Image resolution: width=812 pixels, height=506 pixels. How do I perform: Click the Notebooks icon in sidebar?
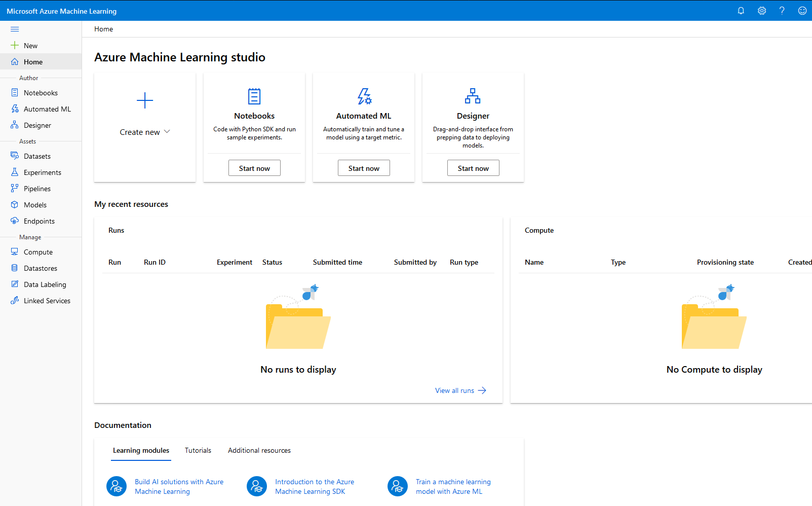pos(15,93)
